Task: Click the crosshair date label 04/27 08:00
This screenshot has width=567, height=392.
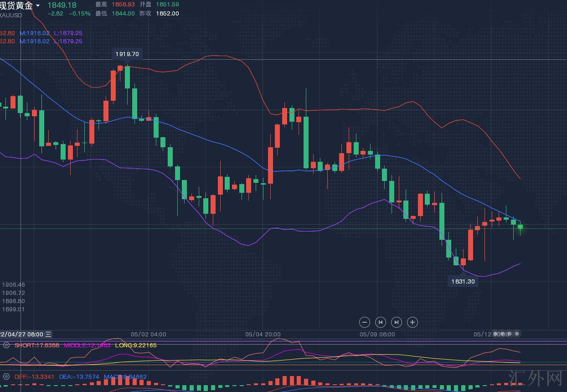Action: tap(22, 334)
